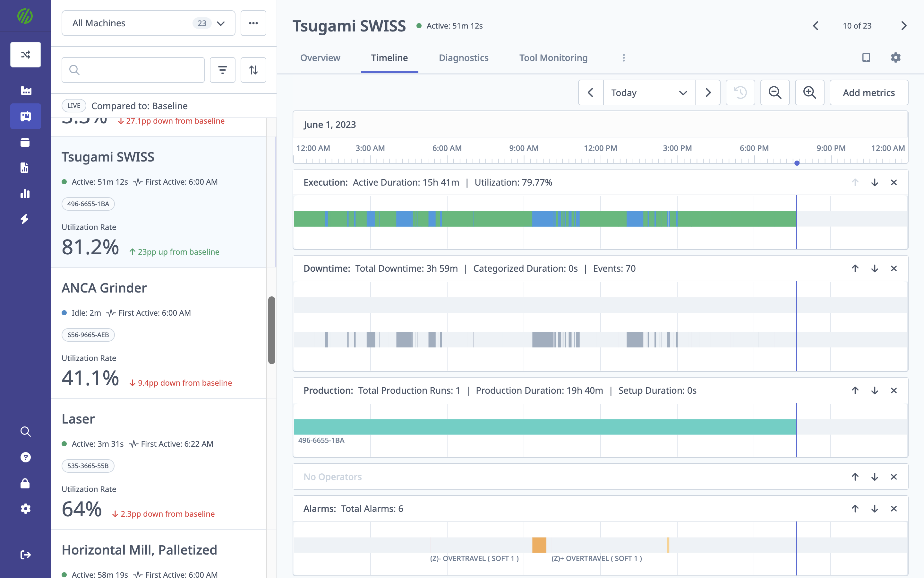Go to previous machine arrow

[x=816, y=26]
